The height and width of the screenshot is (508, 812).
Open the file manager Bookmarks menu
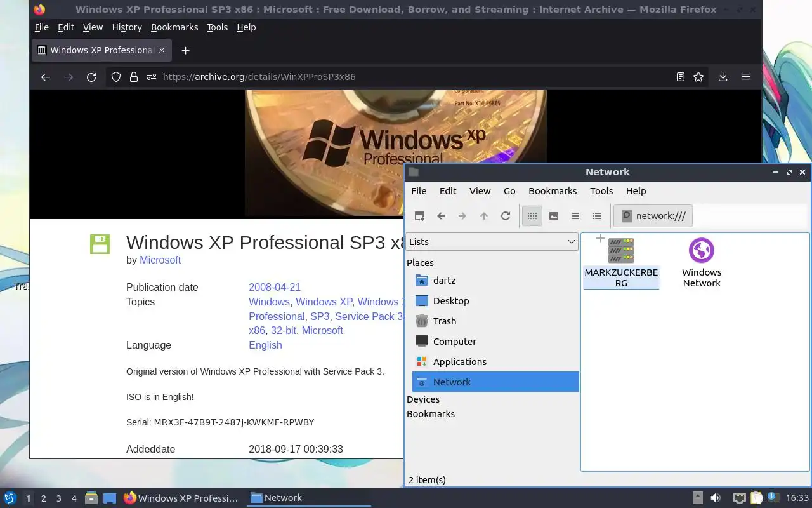tap(553, 191)
